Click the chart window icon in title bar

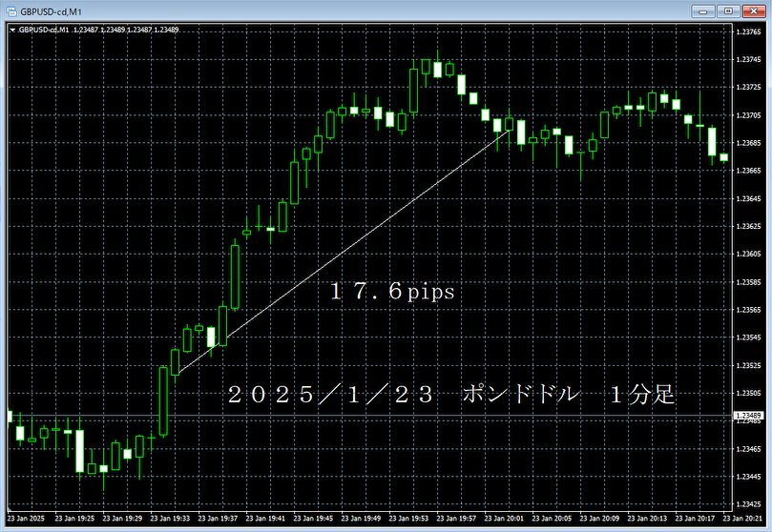[x=12, y=10]
